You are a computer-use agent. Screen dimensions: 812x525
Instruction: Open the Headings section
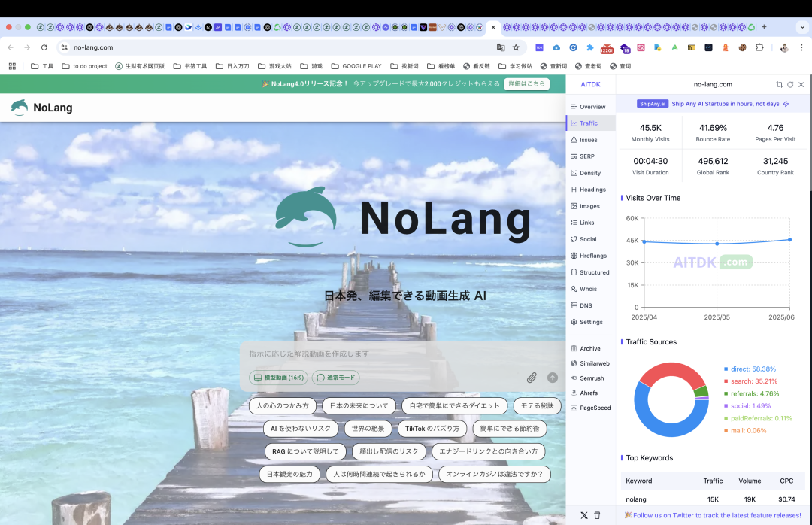[x=588, y=190]
